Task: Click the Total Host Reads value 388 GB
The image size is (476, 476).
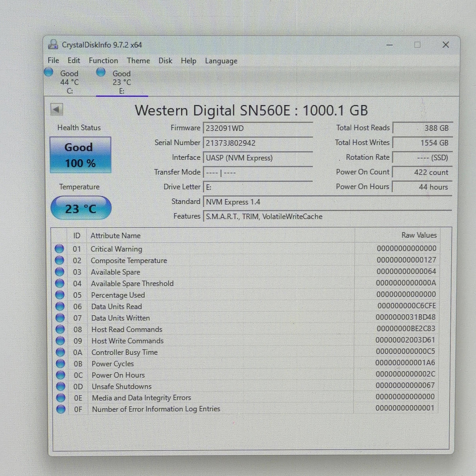Action: 422,128
